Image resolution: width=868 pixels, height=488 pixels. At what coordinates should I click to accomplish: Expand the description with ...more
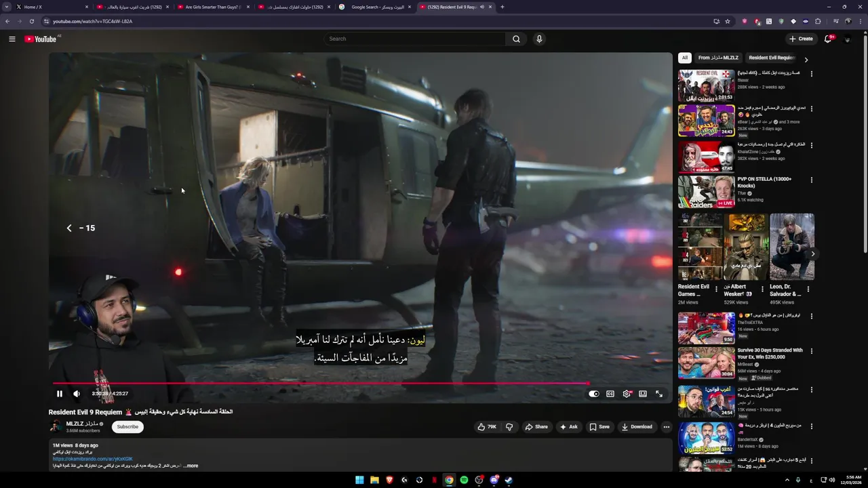(x=191, y=466)
